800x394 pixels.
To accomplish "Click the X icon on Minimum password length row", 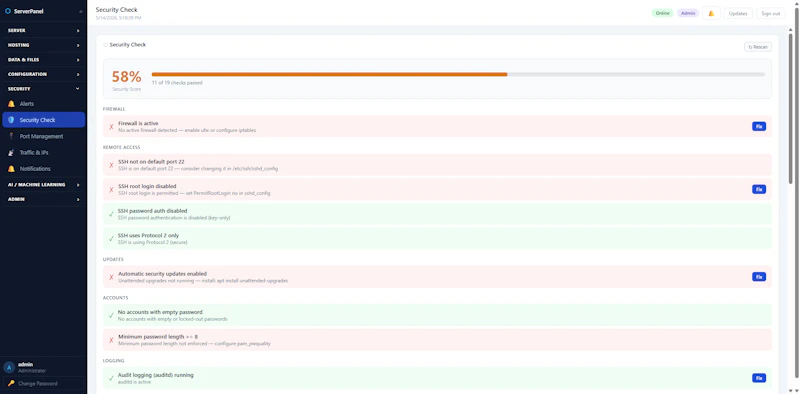I will tap(111, 340).
